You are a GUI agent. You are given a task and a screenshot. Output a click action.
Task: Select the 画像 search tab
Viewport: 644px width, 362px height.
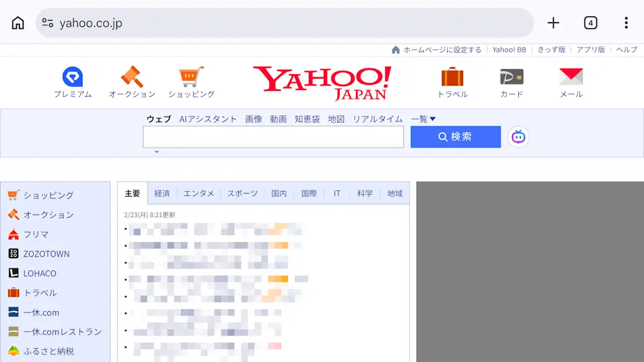pyautogui.click(x=253, y=119)
